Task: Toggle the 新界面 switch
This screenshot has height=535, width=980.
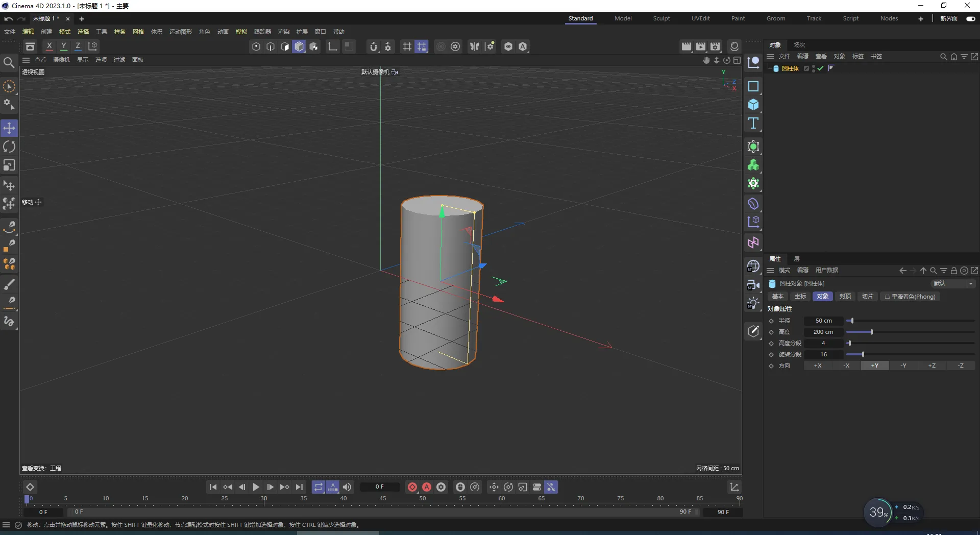Action: [x=970, y=19]
